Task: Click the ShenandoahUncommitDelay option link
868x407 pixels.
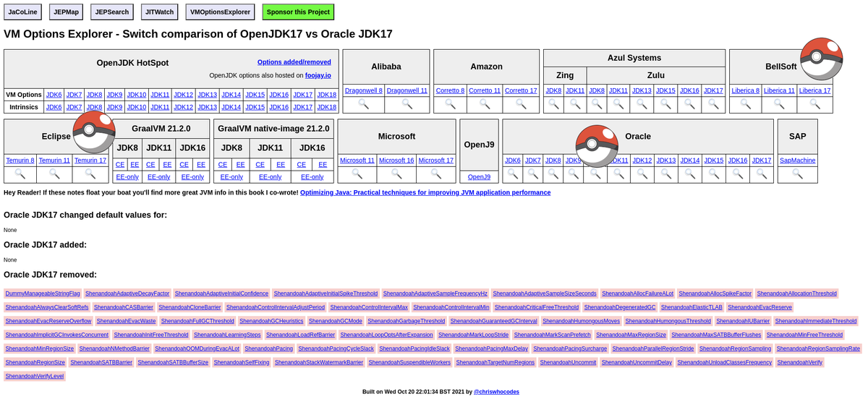Action: tap(637, 362)
